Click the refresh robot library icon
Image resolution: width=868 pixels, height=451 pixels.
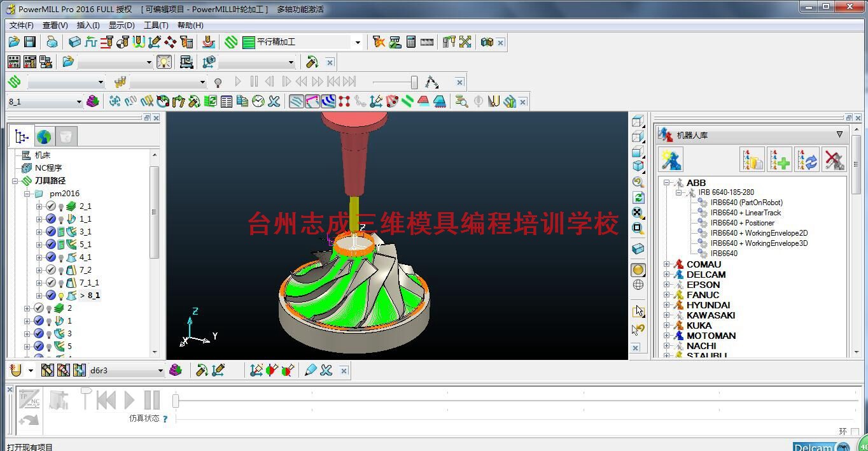[x=807, y=159]
